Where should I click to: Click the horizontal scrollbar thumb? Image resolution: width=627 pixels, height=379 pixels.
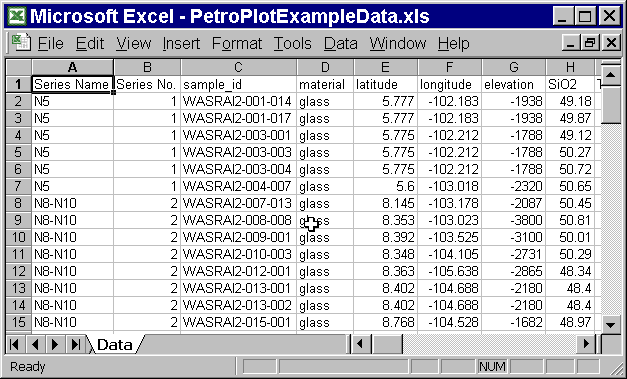(387, 344)
